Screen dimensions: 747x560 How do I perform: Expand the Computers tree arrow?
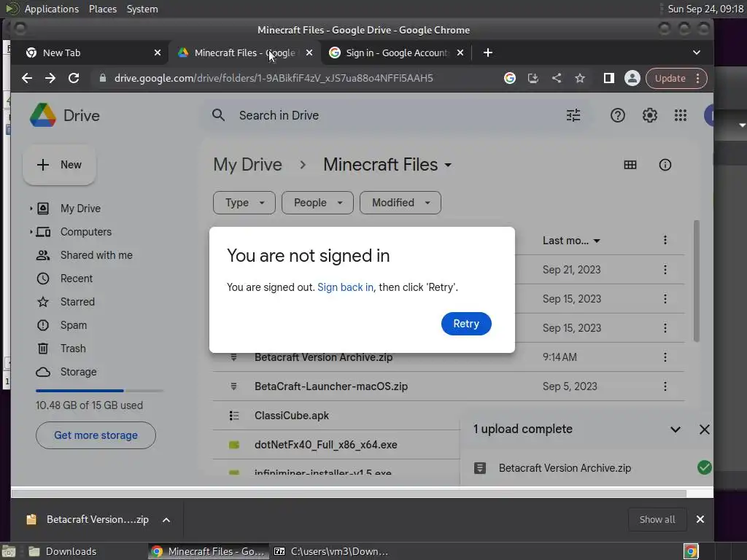pyautogui.click(x=31, y=232)
